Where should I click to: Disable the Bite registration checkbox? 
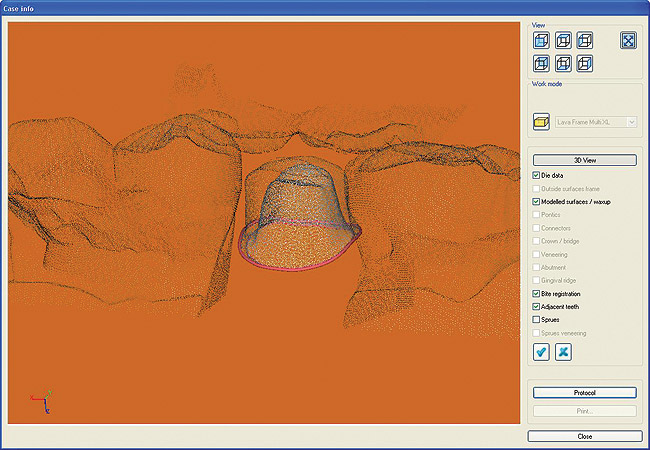coord(537,294)
